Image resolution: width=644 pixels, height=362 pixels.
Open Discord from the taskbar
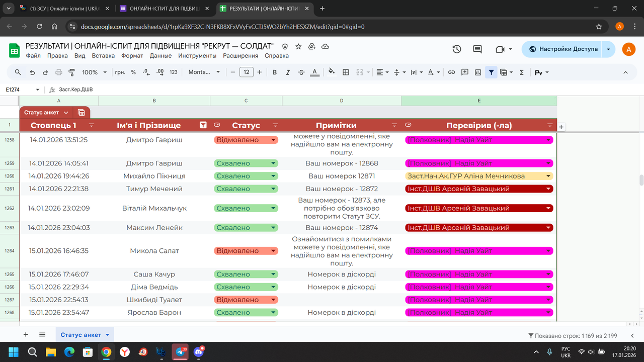(199, 351)
